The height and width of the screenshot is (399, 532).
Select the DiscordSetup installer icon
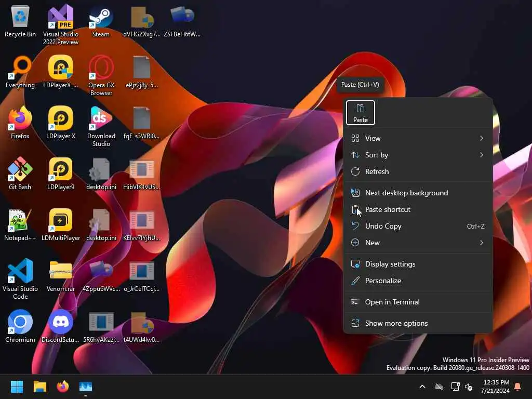coord(60,326)
